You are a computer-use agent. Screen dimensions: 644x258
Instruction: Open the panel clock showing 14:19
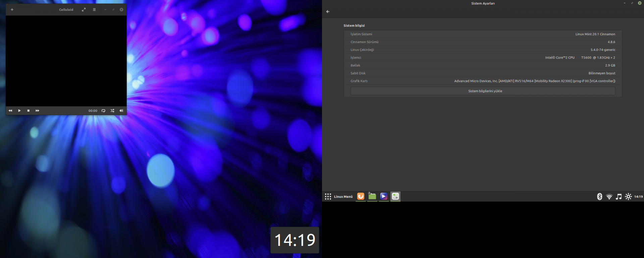click(639, 197)
